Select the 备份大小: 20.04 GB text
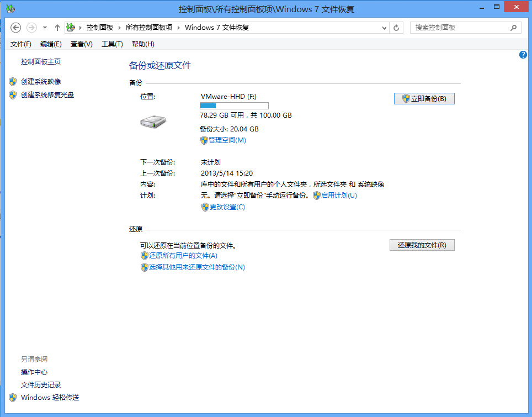 (229, 129)
